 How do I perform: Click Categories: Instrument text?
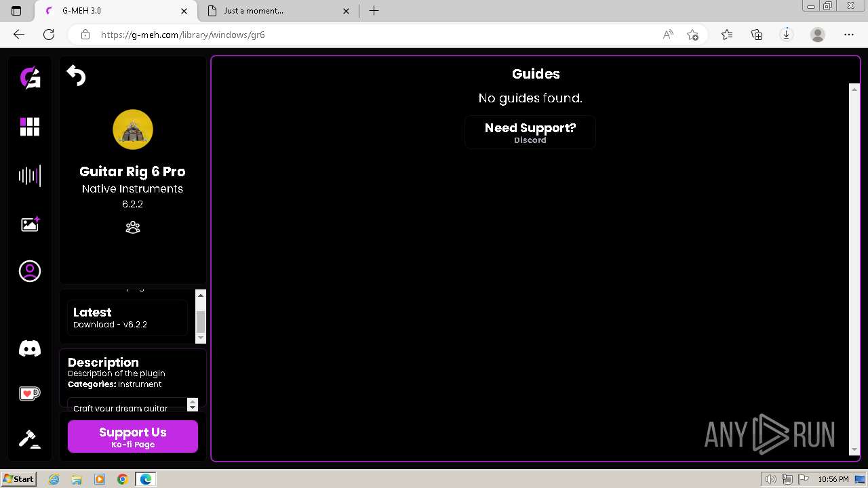click(x=115, y=384)
